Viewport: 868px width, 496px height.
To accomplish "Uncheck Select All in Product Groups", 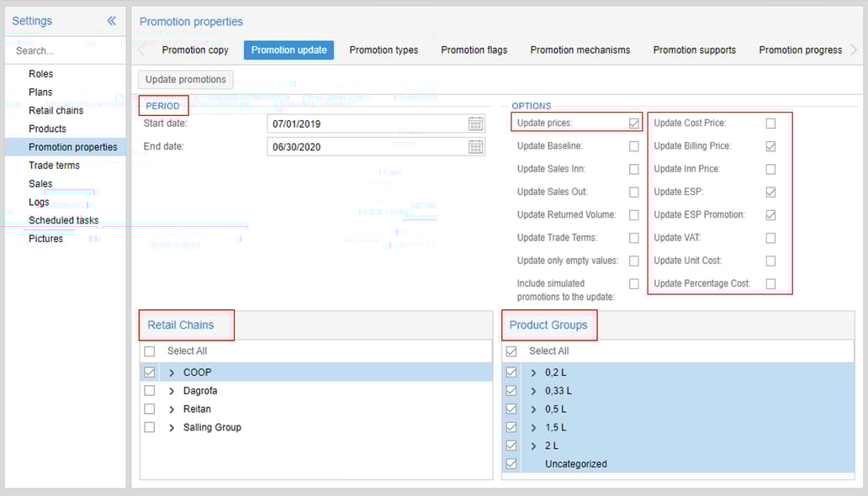I will [511, 351].
